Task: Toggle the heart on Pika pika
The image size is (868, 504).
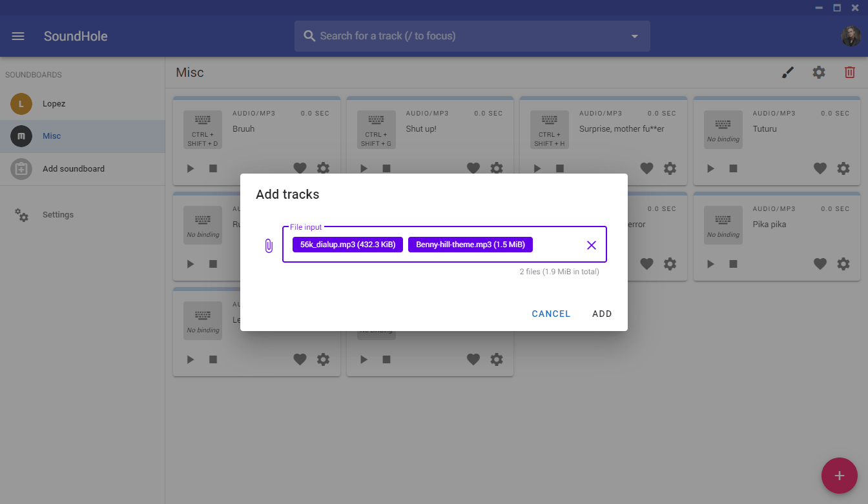Action: pyautogui.click(x=820, y=263)
